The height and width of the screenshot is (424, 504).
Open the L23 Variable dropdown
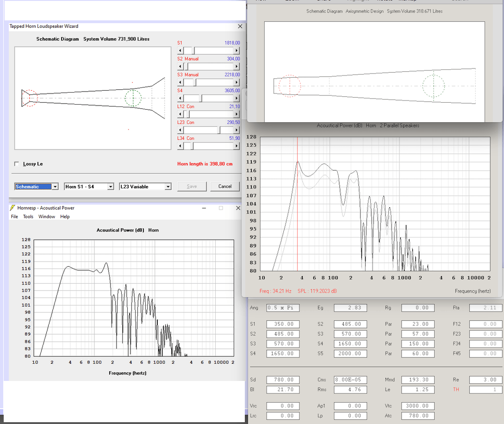[168, 187]
